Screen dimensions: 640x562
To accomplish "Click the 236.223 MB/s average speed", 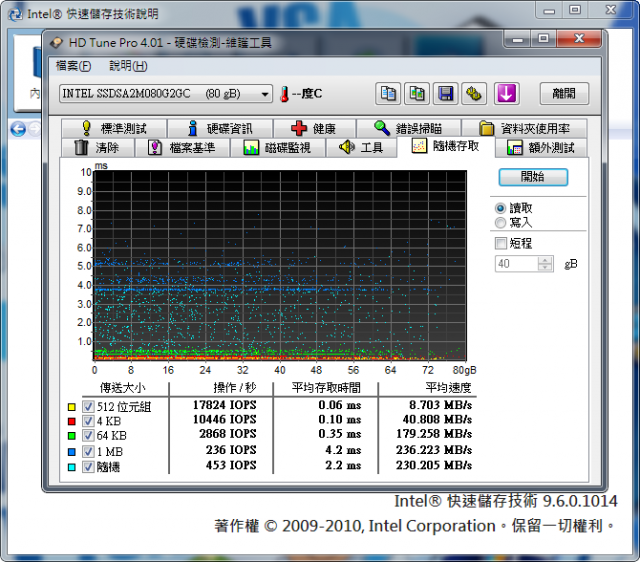I will tap(434, 450).
